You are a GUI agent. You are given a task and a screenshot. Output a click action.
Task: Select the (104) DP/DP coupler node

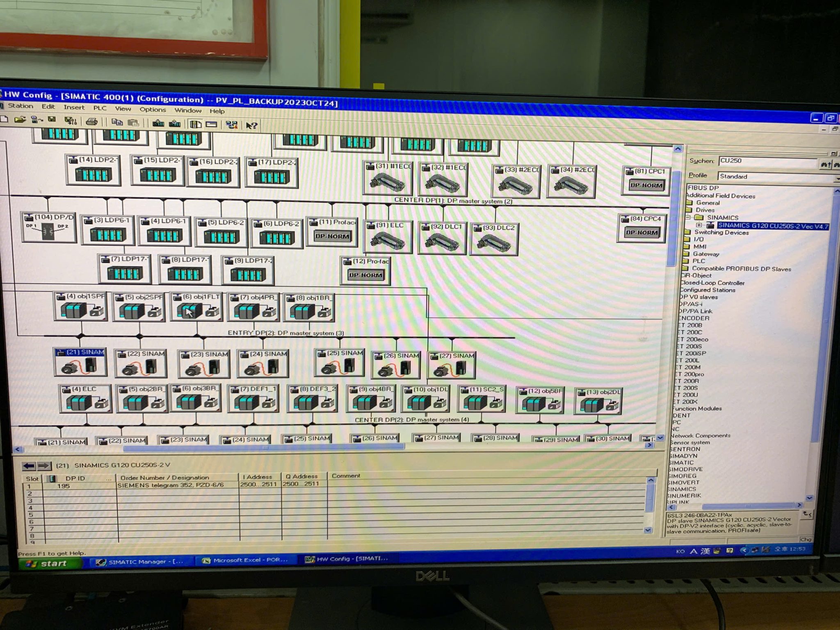point(48,227)
